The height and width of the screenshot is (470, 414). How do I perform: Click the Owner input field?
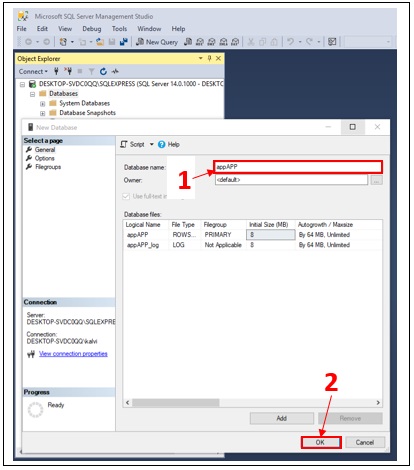coord(291,180)
